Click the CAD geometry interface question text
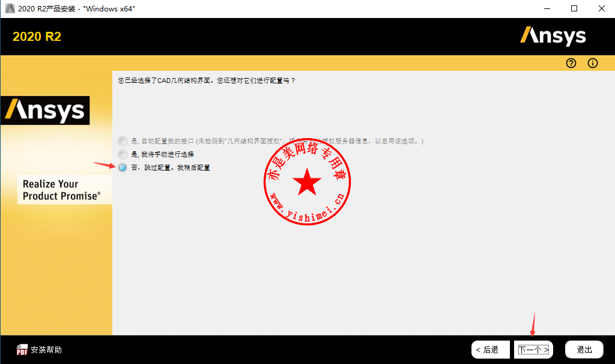 [x=207, y=80]
